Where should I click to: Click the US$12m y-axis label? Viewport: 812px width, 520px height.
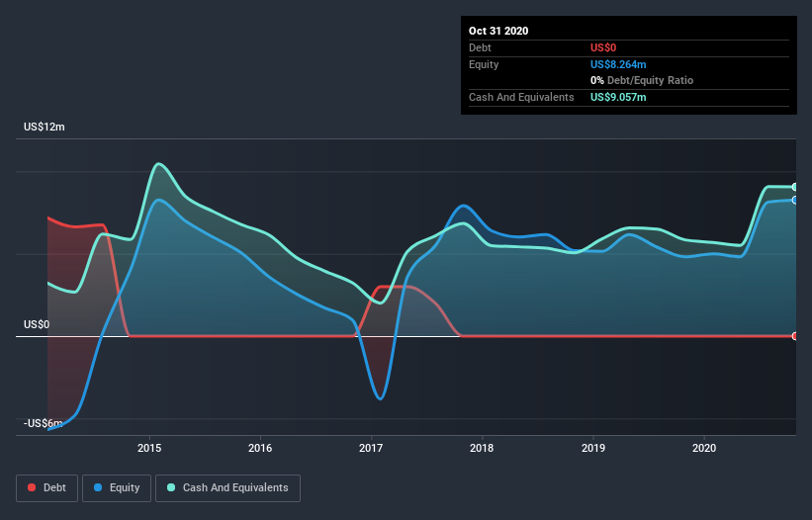(45, 127)
